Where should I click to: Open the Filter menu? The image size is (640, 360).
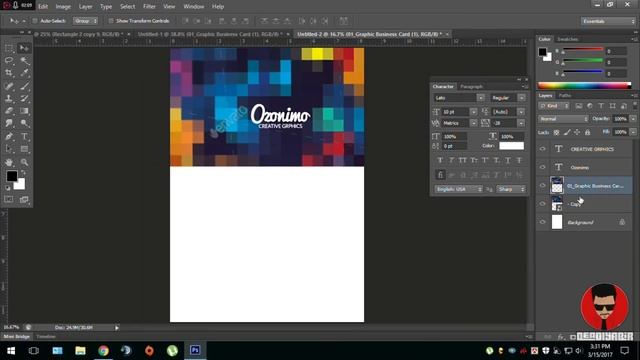coord(149,7)
